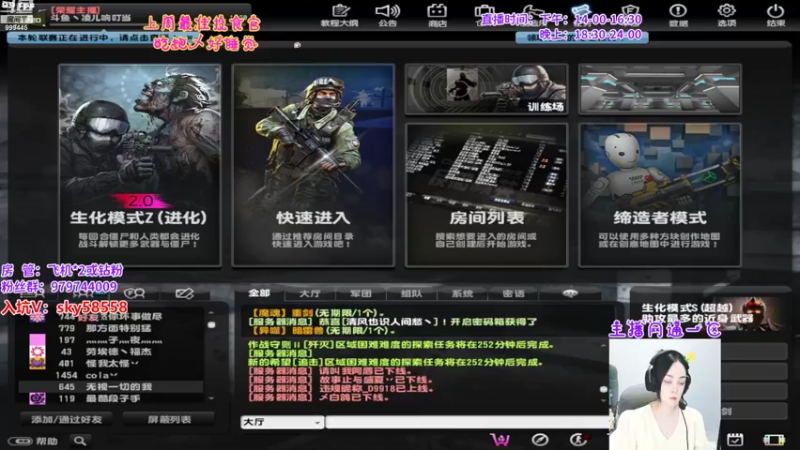Click the glowing scroll icon in the top bar
The image size is (800, 450).
(x=581, y=10)
